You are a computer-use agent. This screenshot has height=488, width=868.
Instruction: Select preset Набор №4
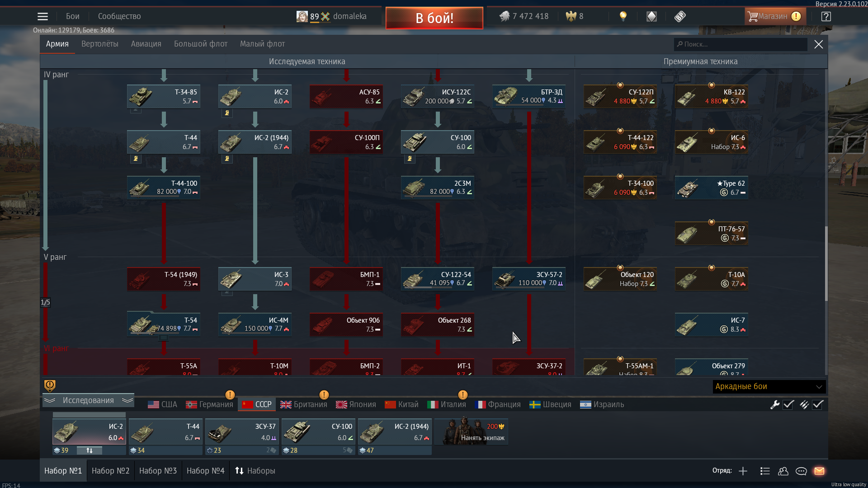coord(205,471)
